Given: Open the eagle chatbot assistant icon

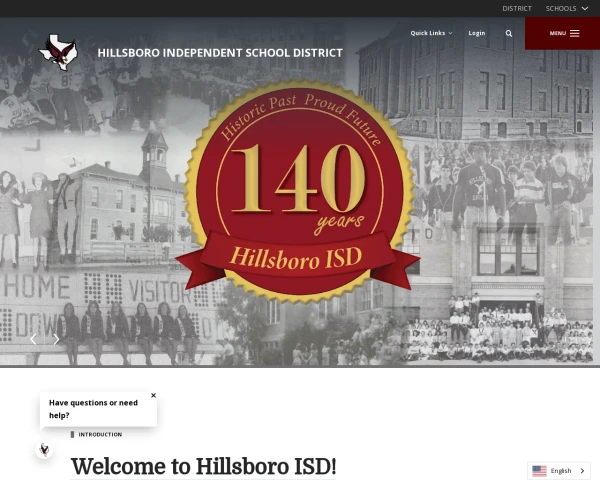Looking at the screenshot, I should click(x=44, y=450).
